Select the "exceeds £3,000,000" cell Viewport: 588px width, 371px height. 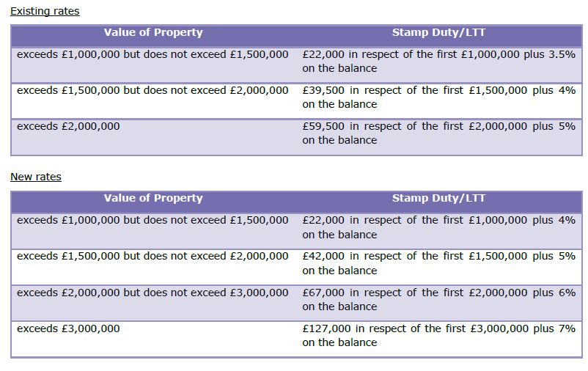[x=68, y=328]
